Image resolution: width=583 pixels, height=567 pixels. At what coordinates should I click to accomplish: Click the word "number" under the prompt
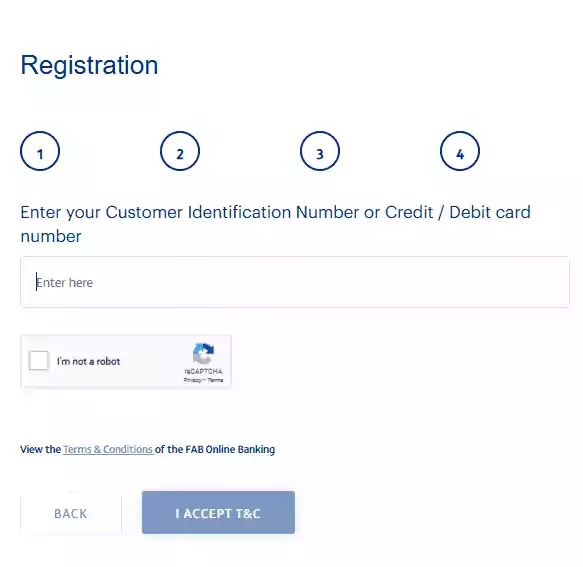click(51, 236)
